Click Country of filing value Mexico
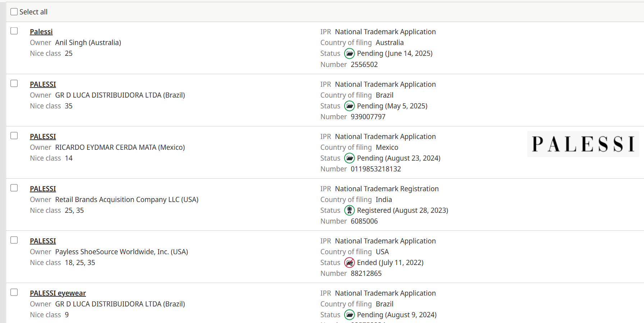Screen dimensions: 644x323 tap(387, 147)
